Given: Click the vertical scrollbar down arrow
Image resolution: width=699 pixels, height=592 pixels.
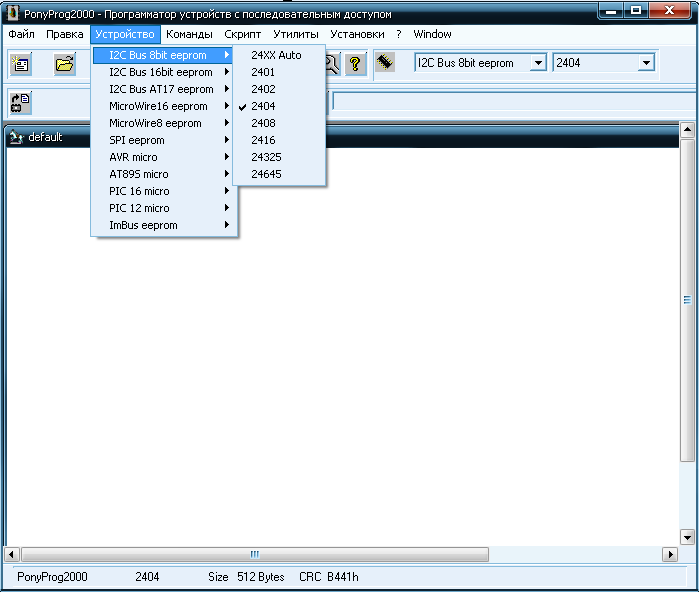Looking at the screenshot, I should coord(687,537).
